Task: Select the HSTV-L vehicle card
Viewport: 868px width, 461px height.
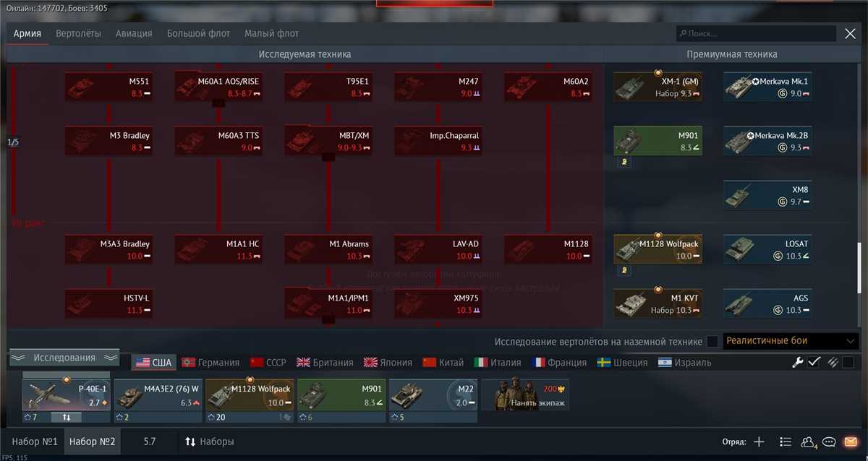Action: tap(109, 303)
